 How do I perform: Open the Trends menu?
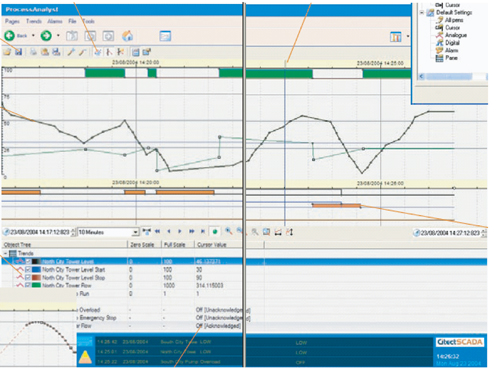coord(34,21)
